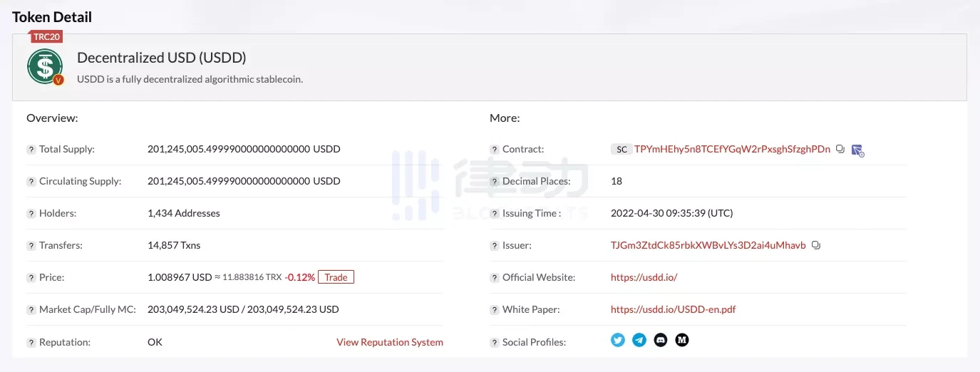
Task: Click help icon beside Issuing Time
Action: [495, 214]
